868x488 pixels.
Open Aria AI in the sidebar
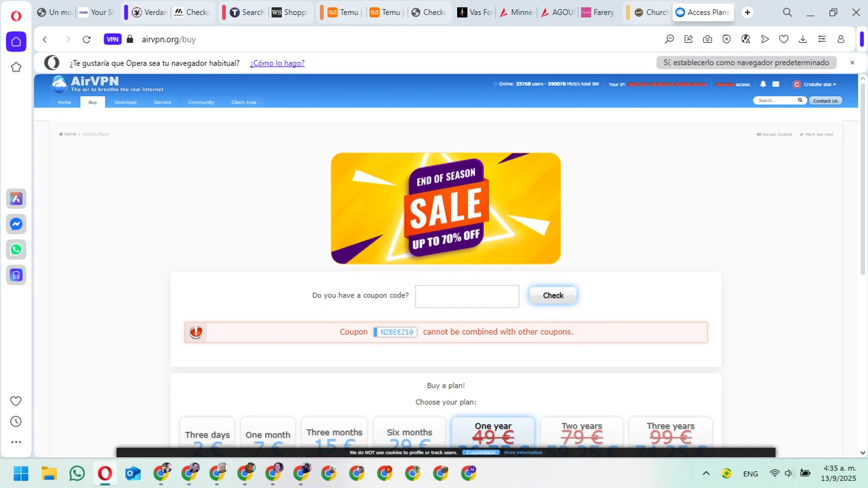(x=16, y=199)
